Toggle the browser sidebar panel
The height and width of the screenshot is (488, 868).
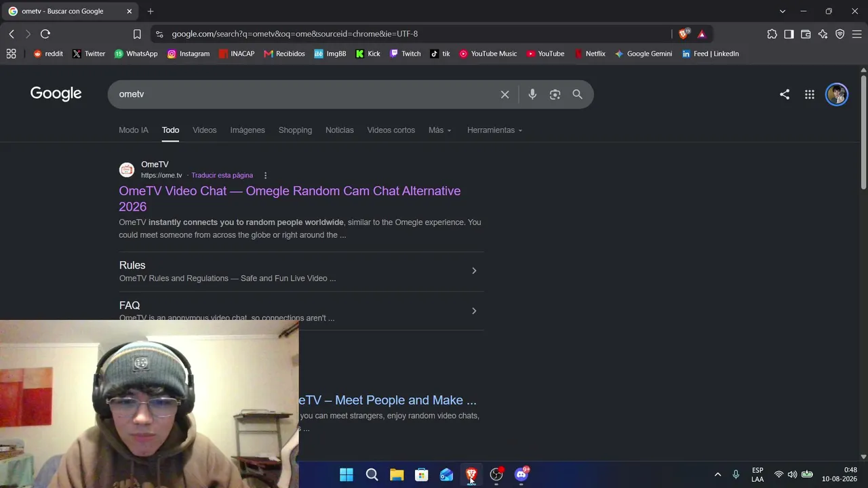click(789, 34)
